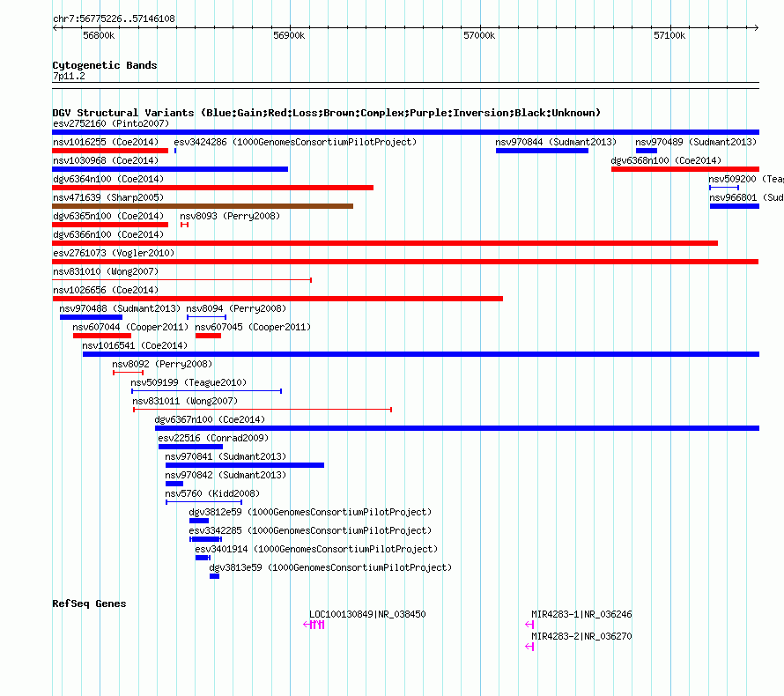Click the 56800k ruler label
This screenshot has height=696, width=784.
tap(99, 35)
